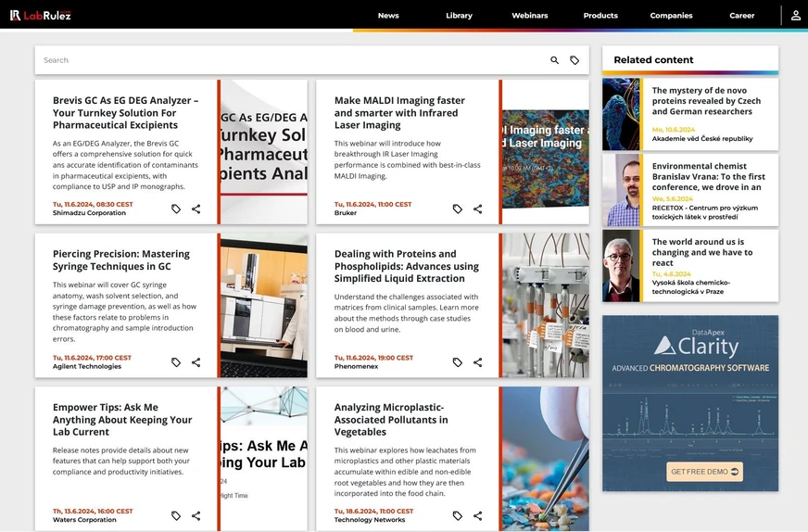Click Akademie věd České republiky source text
This screenshot has width=808, height=532.
(x=702, y=139)
